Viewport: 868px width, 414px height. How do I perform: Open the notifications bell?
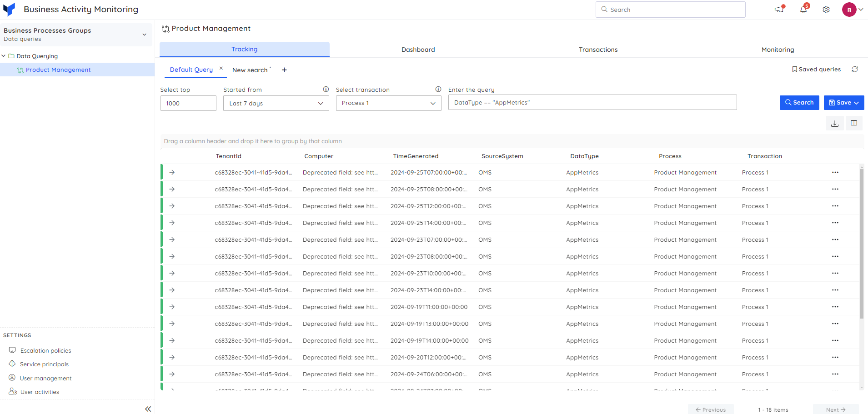(x=803, y=9)
